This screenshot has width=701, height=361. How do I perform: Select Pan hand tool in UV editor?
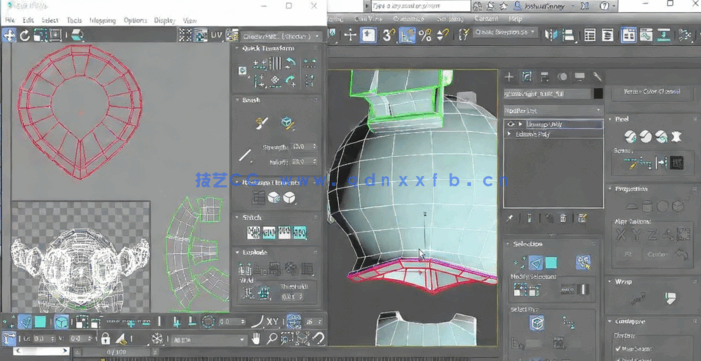pos(256,338)
